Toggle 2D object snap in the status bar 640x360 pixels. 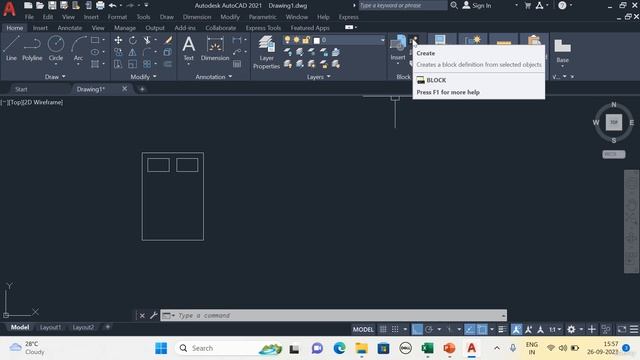(x=482, y=329)
